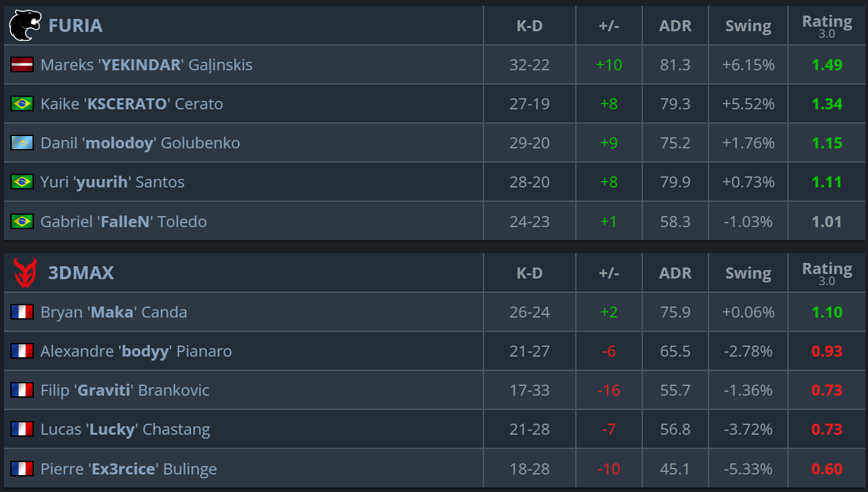Open Alexandre 'bodyy' Pianaro player profile

(136, 351)
